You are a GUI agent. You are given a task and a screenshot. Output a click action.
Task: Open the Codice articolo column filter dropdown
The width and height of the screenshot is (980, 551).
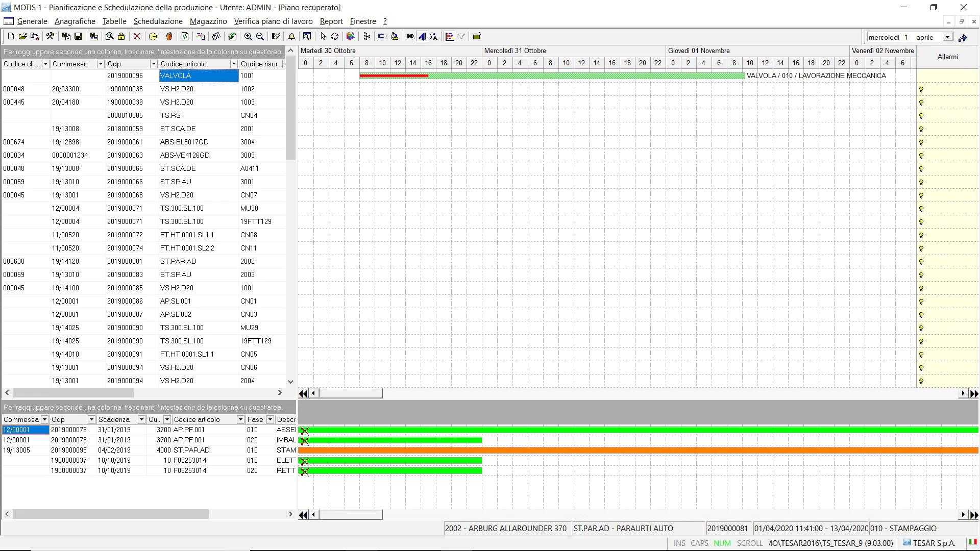pyautogui.click(x=234, y=64)
